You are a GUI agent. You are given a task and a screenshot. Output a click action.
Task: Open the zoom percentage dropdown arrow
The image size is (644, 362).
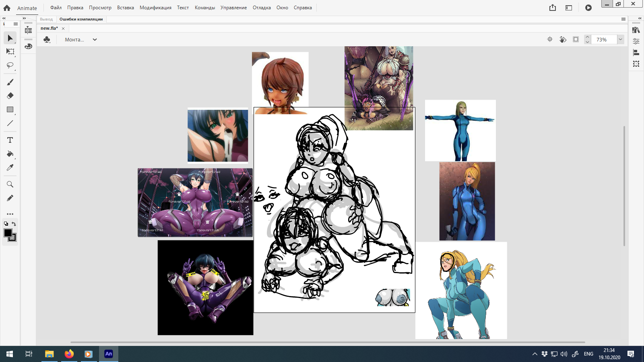coord(620,39)
